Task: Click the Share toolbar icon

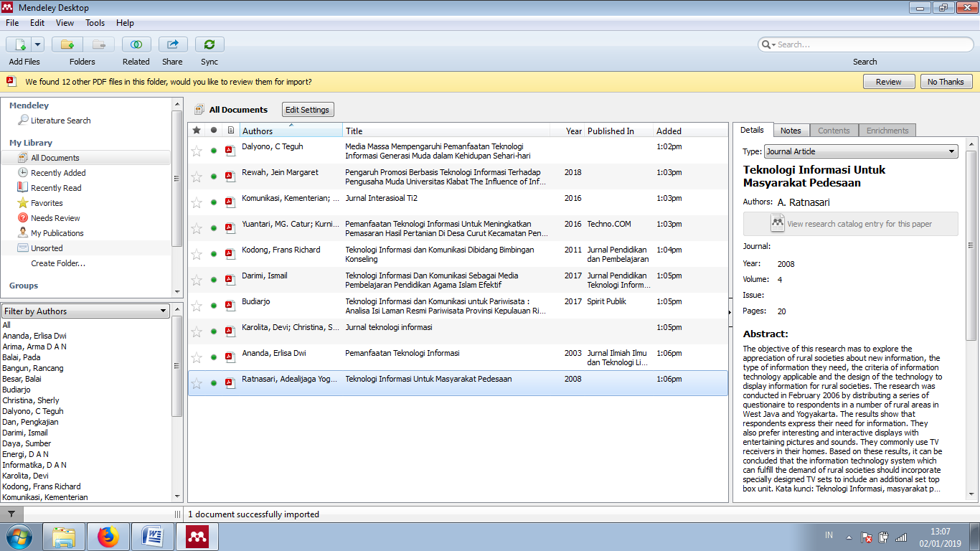Action: click(172, 44)
